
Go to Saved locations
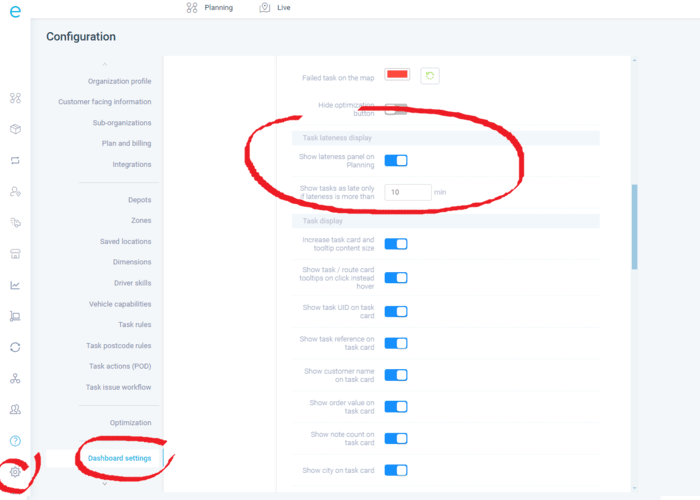click(x=125, y=242)
